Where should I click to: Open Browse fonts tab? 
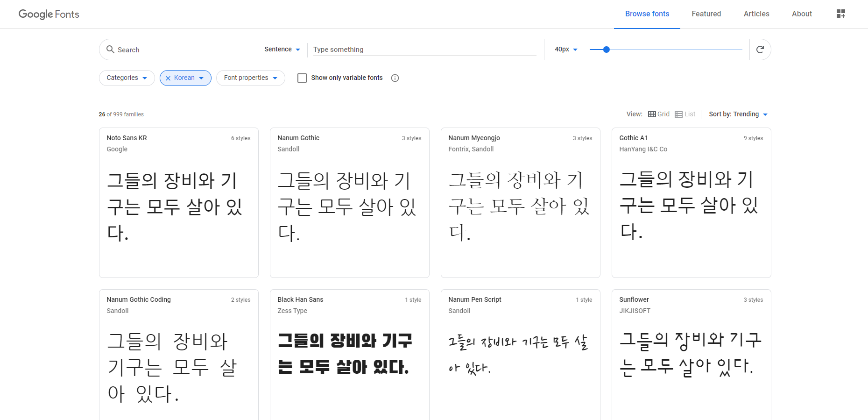[647, 14]
